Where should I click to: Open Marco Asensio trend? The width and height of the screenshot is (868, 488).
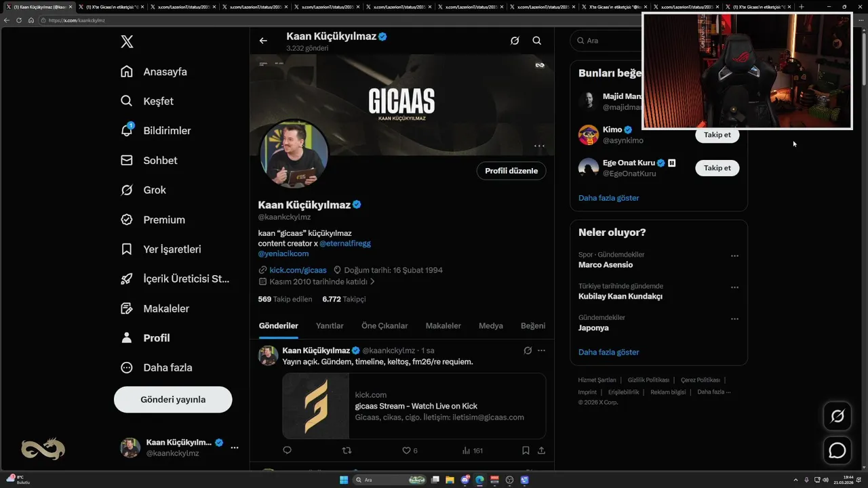[606, 265]
